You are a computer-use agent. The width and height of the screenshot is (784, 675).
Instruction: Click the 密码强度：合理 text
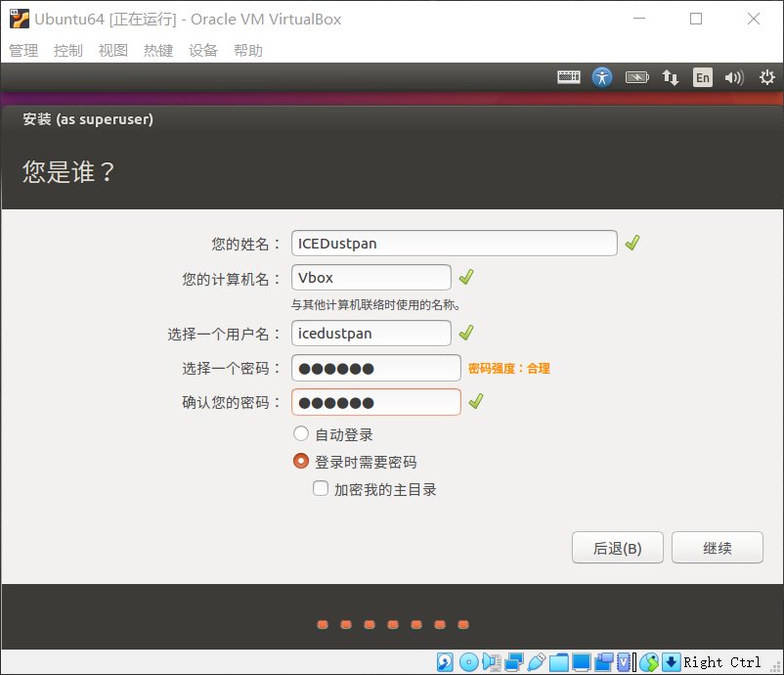(x=509, y=369)
